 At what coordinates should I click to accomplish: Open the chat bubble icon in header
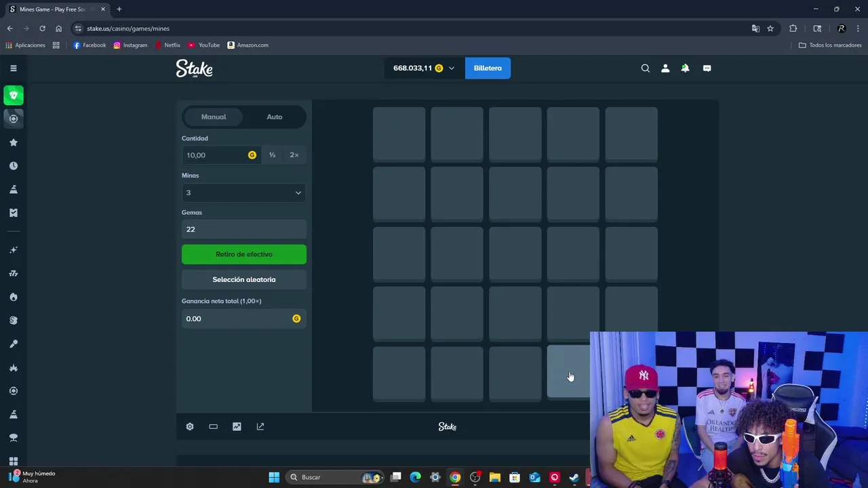pos(707,68)
